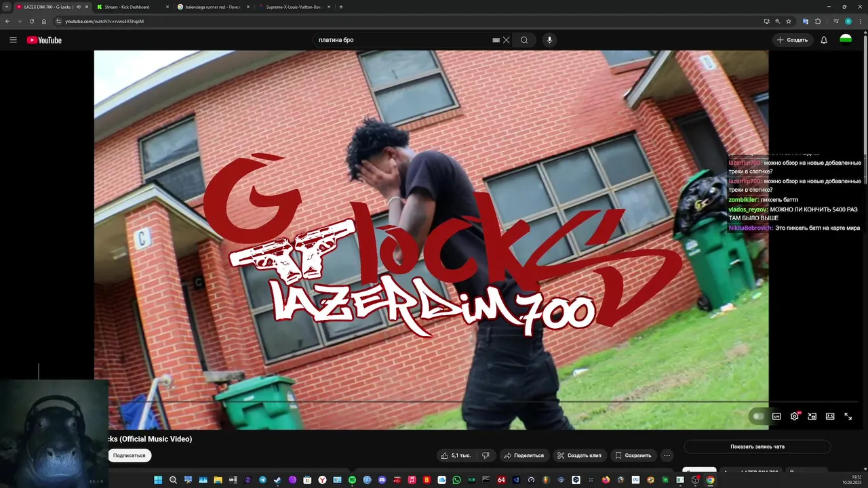Click the YouTube search magnifier button
The width and height of the screenshot is (868, 488).
click(x=524, y=40)
